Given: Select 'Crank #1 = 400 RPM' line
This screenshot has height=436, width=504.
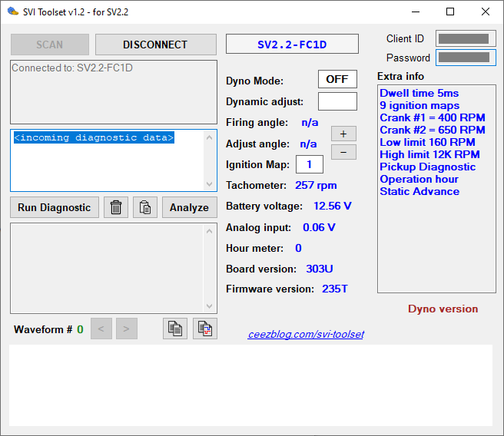Looking at the screenshot, I should point(433,117).
